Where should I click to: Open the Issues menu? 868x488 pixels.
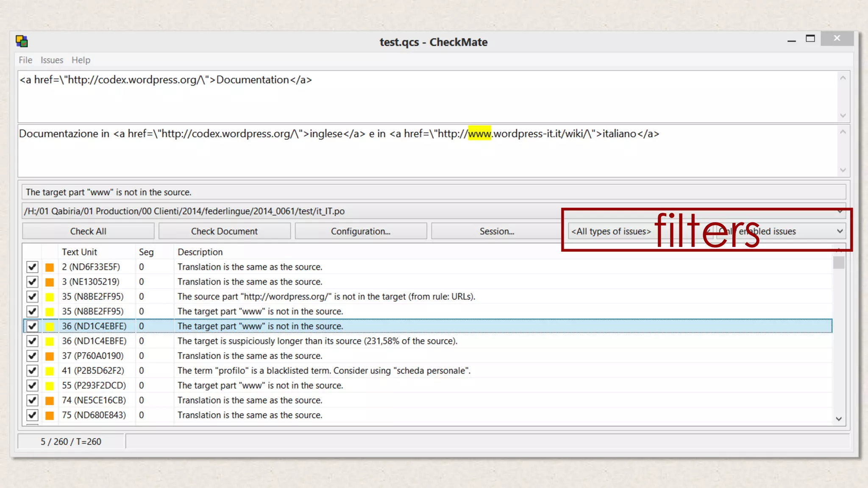(x=52, y=60)
